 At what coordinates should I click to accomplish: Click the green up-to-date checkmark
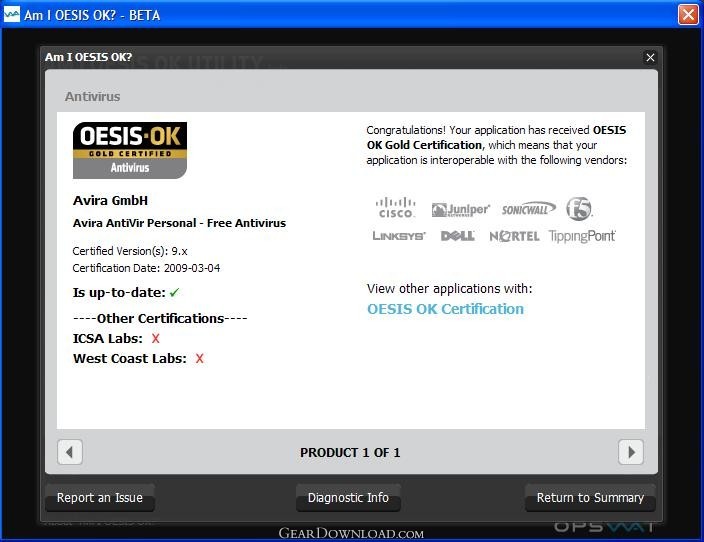pyautogui.click(x=174, y=293)
